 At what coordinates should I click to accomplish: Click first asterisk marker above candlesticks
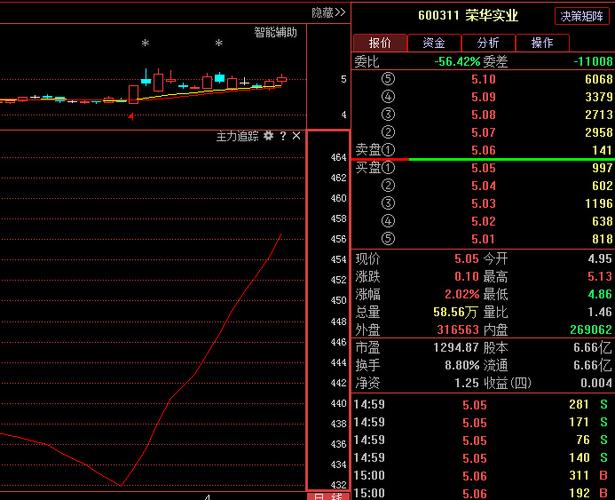[x=145, y=43]
